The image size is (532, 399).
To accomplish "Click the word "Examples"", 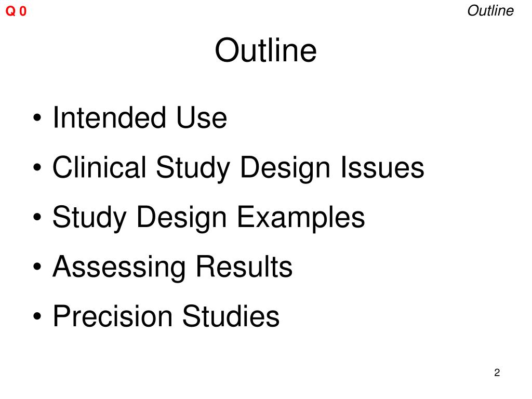I will click(301, 217).
